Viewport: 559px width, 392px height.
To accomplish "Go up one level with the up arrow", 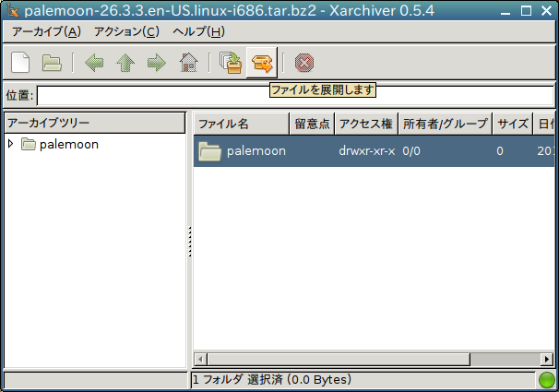I will click(125, 63).
